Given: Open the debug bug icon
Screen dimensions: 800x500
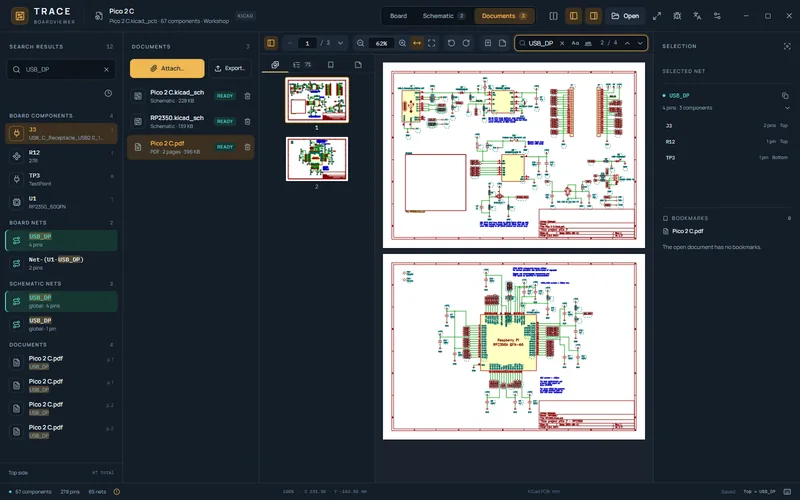Looking at the screenshot, I should click(677, 16).
